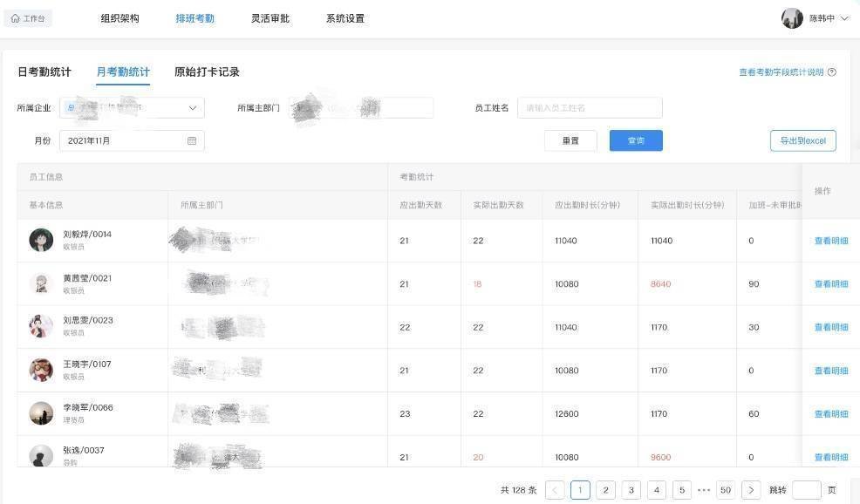Image resolution: width=860 pixels, height=504 pixels.
Task: Click the red 18 attendance days cell
Action: tap(477, 283)
